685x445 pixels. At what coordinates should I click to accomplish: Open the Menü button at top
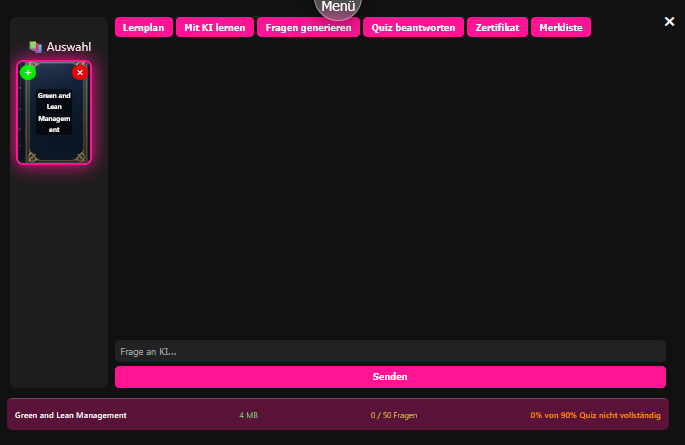coord(338,7)
